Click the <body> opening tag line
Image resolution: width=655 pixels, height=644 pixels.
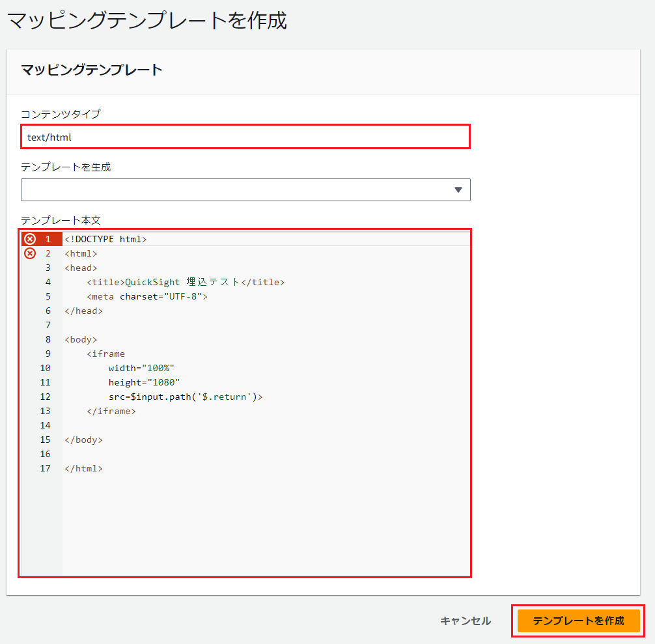pos(81,339)
